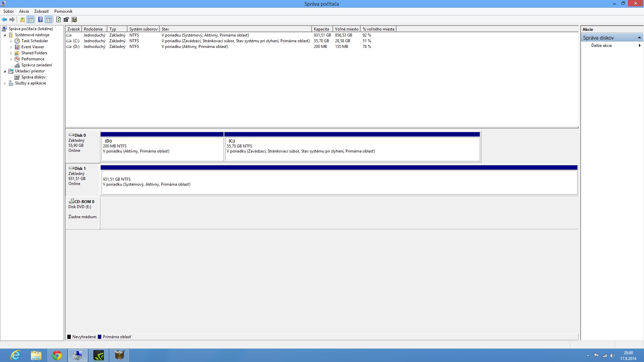644x362 pixels.
Task: Collapse the Ukladací priestor tree node
Action: [5, 71]
